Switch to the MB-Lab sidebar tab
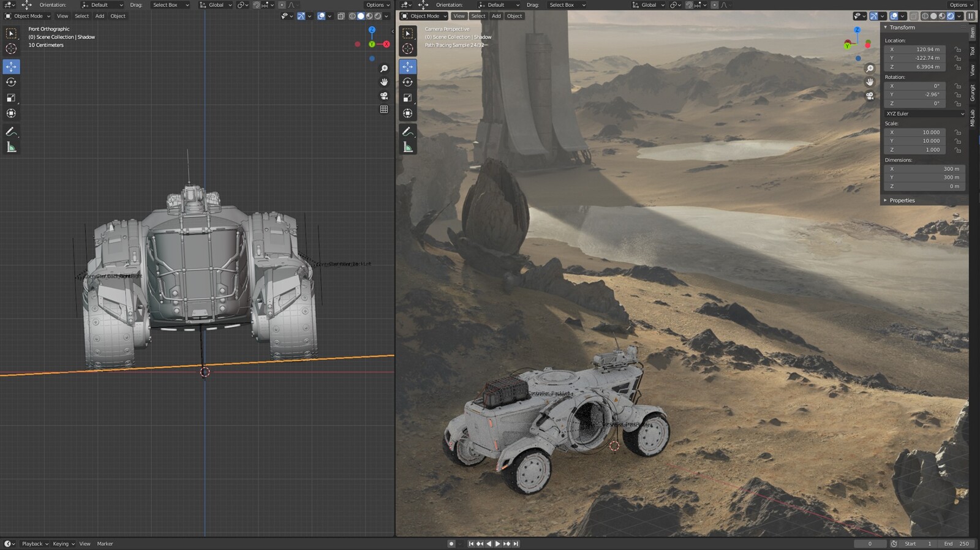The image size is (980, 550). click(x=973, y=118)
